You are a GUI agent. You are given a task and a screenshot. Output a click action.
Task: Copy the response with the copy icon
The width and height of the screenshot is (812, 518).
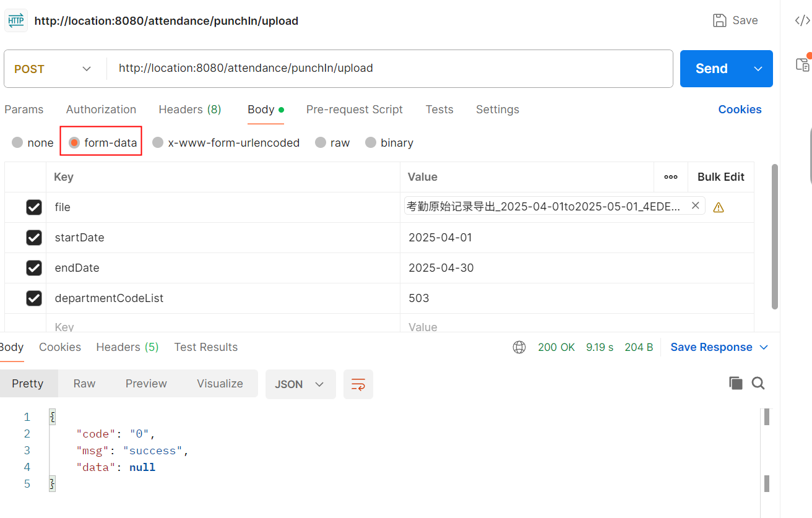736,383
